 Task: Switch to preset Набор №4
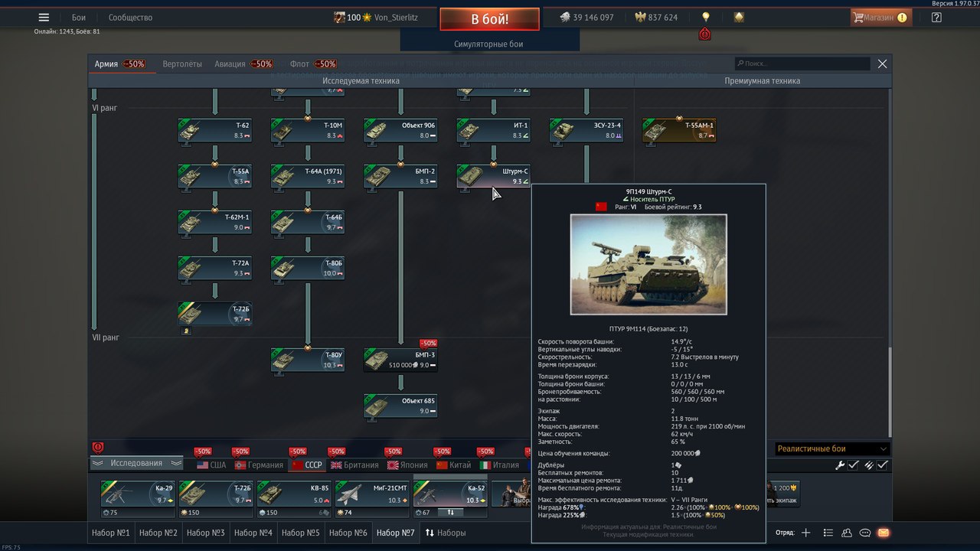[x=253, y=533]
